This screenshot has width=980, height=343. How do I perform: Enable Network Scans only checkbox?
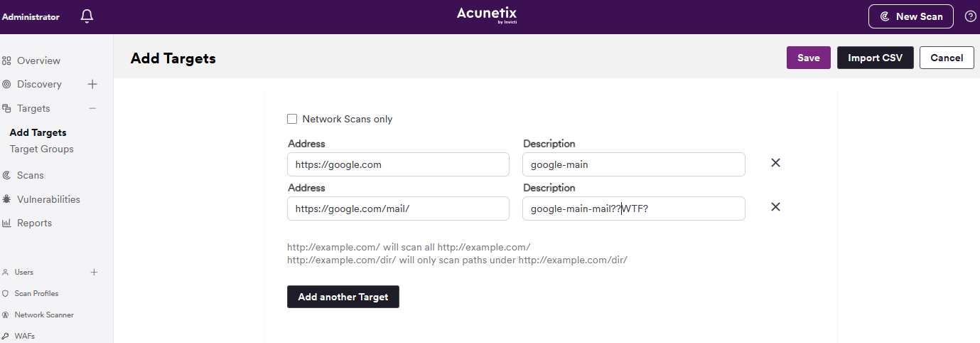[x=292, y=119]
